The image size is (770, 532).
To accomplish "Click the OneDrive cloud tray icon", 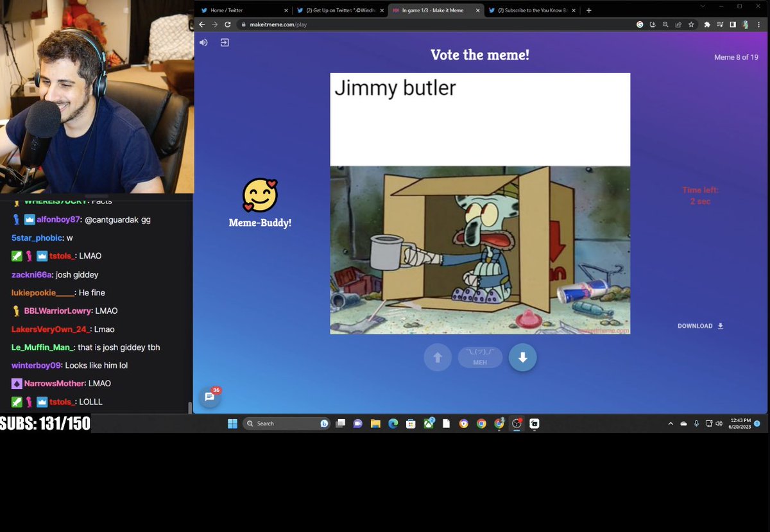I will click(x=683, y=424).
